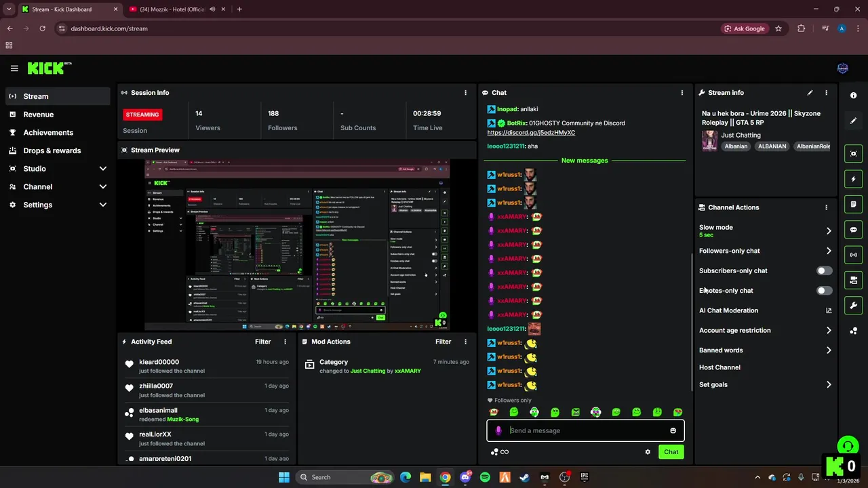Click the green Chat send button
Screen dimensions: 868x488
pos(671,452)
